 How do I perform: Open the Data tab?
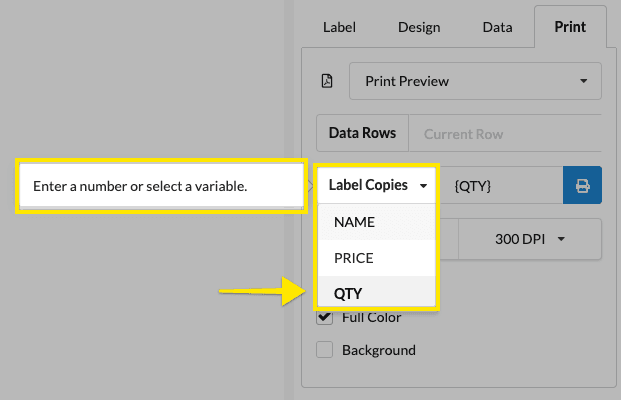coord(497,28)
